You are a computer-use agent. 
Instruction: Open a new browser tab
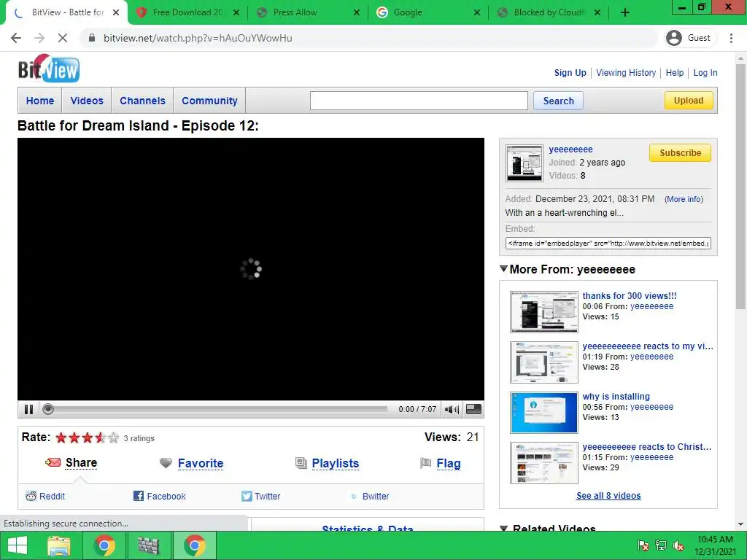click(x=625, y=13)
